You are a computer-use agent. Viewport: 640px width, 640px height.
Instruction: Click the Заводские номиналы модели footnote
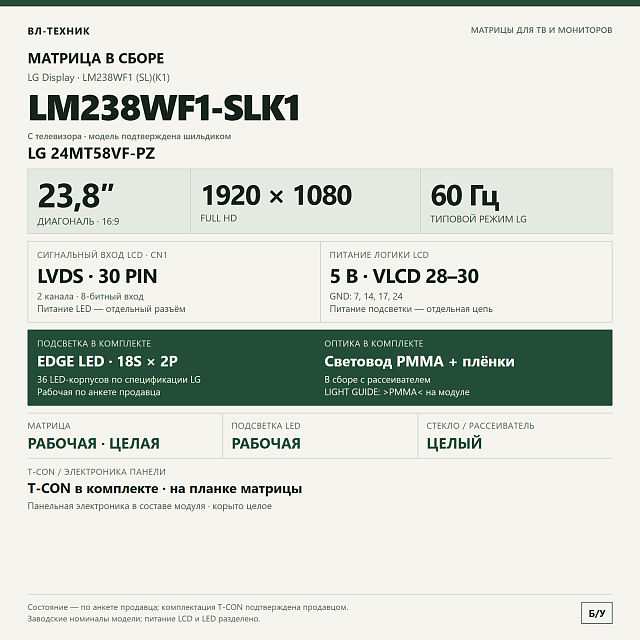click(144, 619)
